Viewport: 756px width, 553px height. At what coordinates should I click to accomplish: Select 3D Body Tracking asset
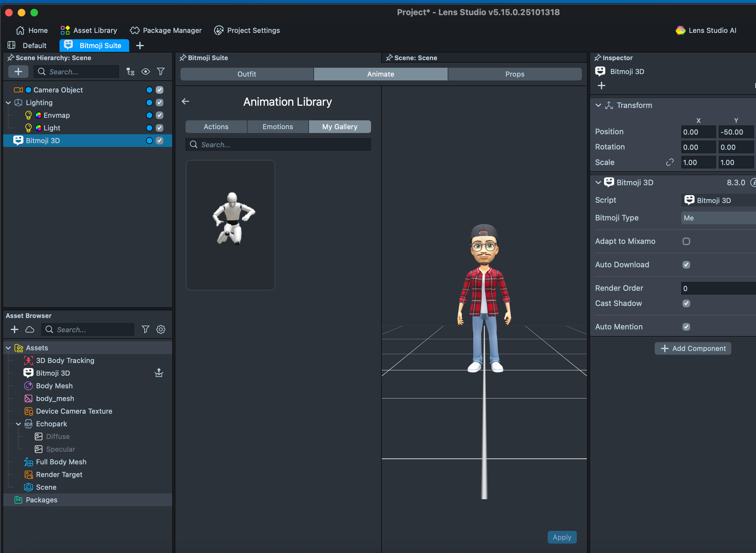point(65,360)
